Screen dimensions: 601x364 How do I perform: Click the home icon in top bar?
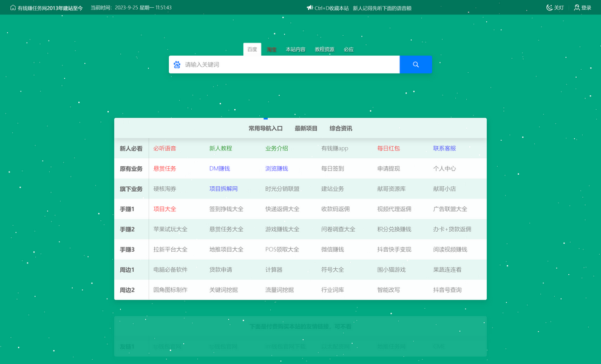tap(13, 8)
